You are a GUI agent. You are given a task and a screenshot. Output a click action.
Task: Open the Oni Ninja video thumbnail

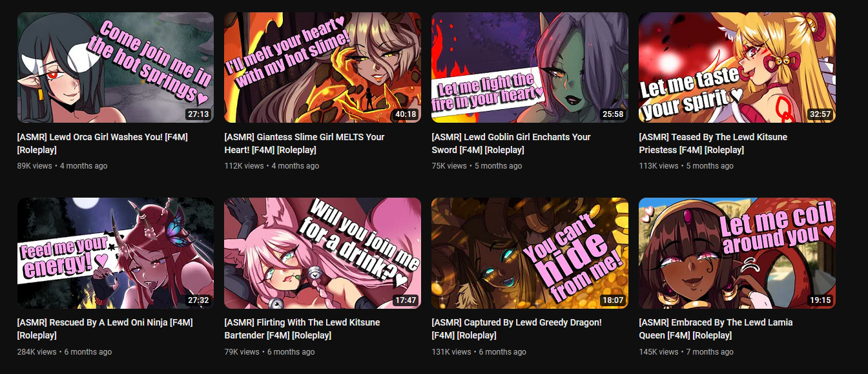[x=115, y=253]
